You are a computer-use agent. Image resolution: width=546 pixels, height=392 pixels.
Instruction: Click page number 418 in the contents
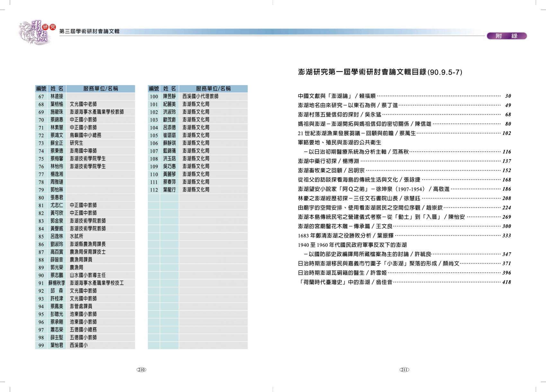(506, 282)
